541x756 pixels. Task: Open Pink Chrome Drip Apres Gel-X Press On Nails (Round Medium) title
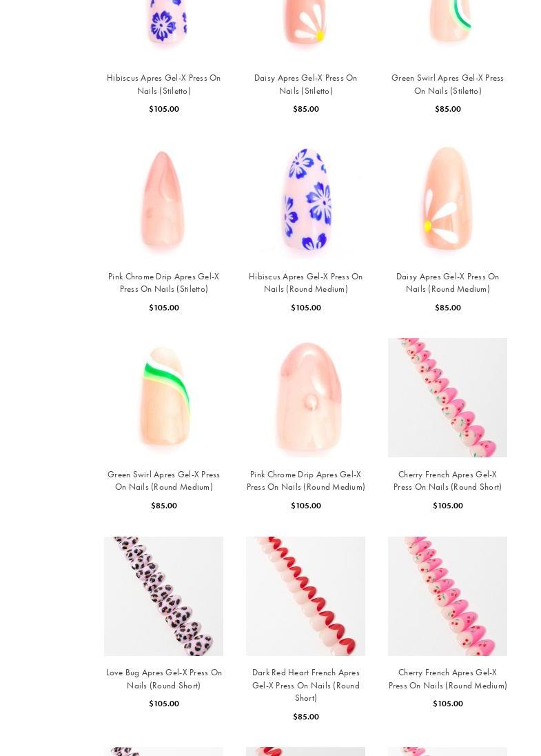[x=305, y=481]
